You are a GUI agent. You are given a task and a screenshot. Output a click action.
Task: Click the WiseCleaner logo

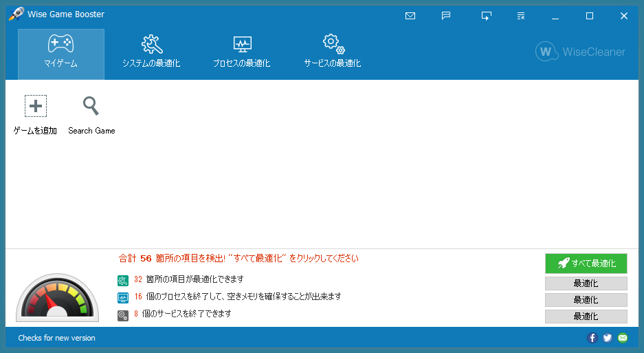click(x=580, y=52)
